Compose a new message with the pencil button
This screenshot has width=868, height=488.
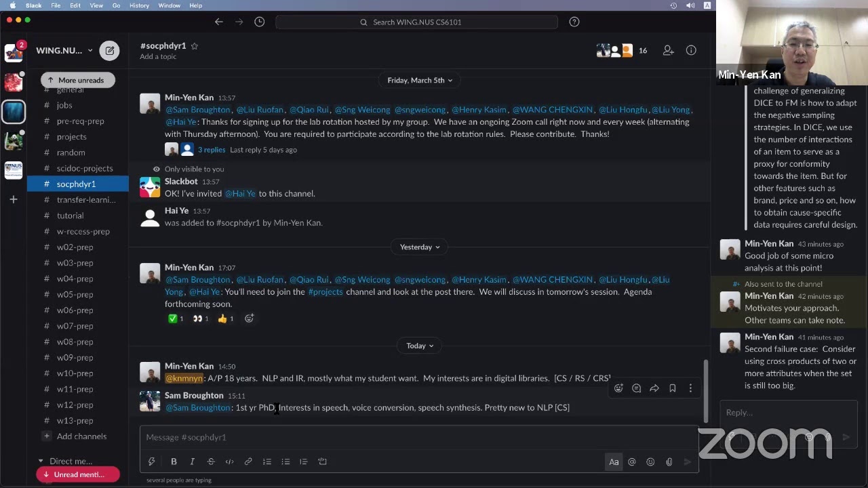coord(109,50)
